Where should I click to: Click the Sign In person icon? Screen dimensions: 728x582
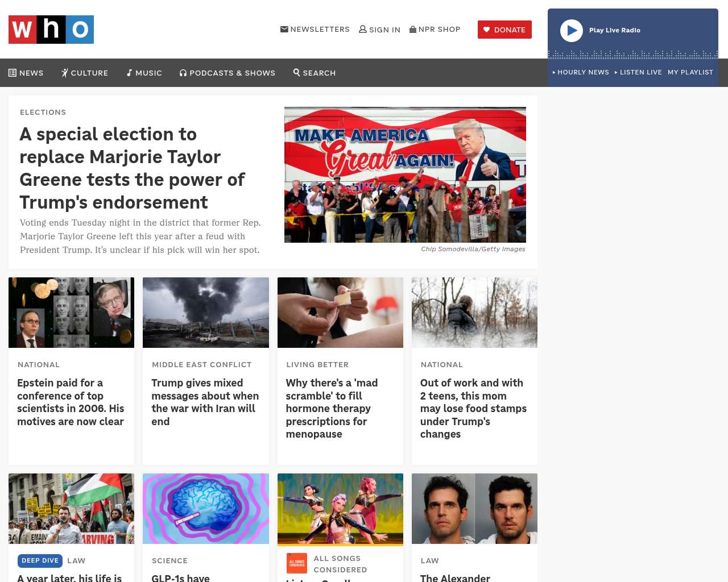point(362,29)
